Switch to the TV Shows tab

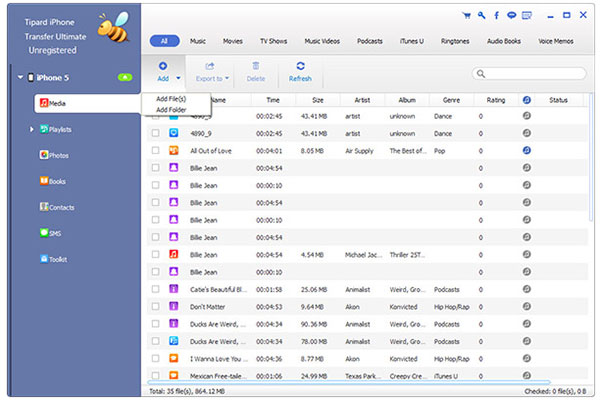pyautogui.click(x=274, y=41)
